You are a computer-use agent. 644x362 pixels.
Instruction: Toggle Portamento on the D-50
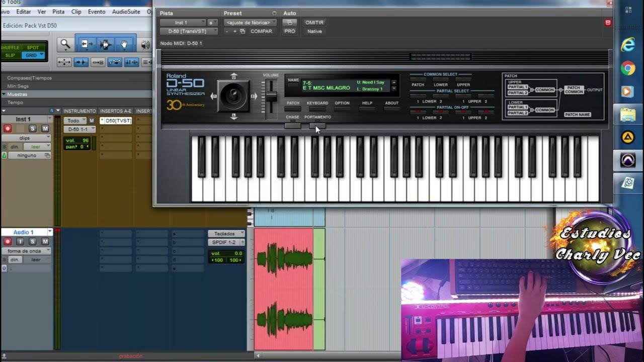tap(317, 126)
